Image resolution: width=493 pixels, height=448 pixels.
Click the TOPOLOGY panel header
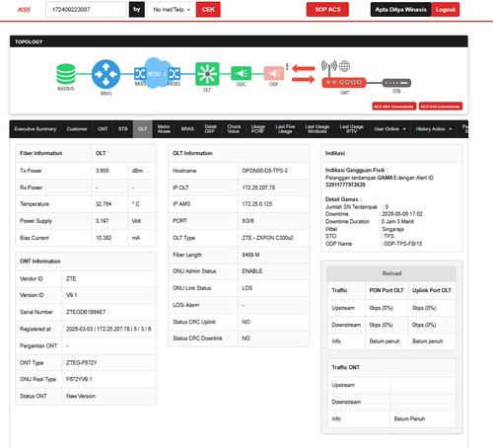coord(239,41)
